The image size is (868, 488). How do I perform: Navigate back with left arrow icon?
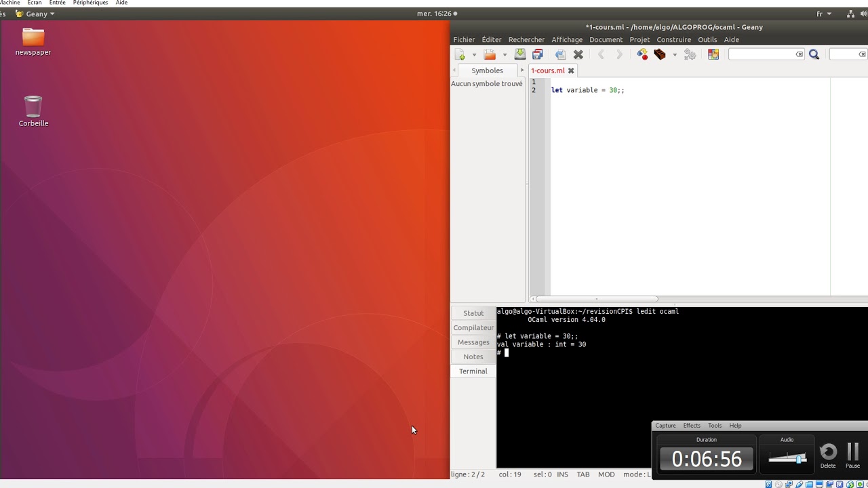point(601,55)
